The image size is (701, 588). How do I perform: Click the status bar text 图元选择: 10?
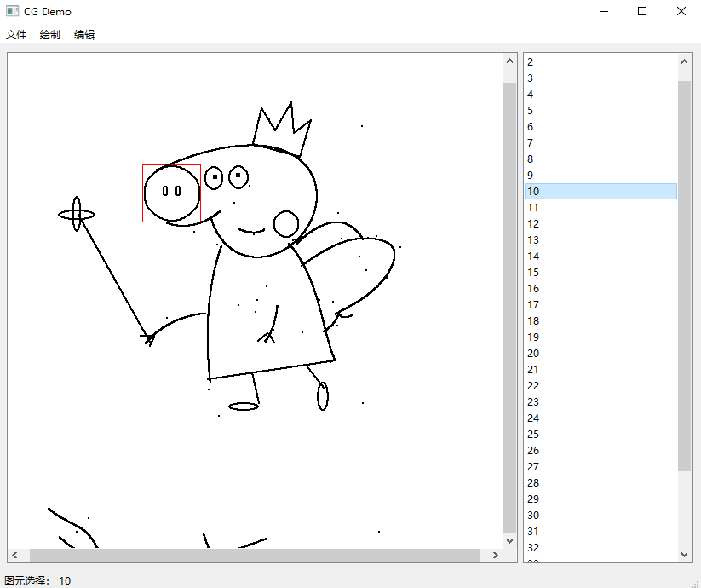coord(37,580)
